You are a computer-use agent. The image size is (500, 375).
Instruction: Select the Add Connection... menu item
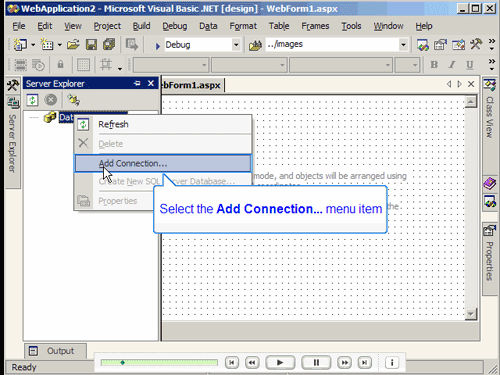(x=163, y=163)
